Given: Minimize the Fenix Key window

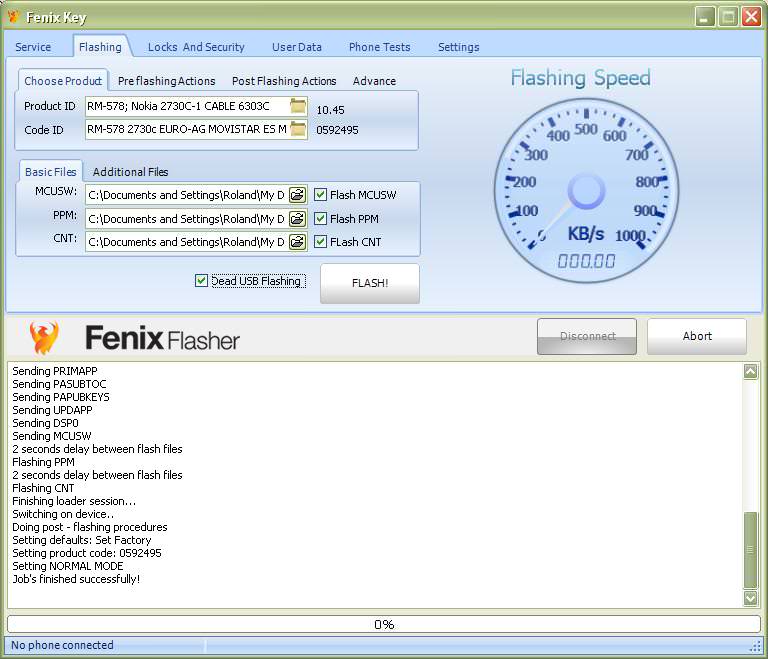Looking at the screenshot, I should pyautogui.click(x=705, y=17).
